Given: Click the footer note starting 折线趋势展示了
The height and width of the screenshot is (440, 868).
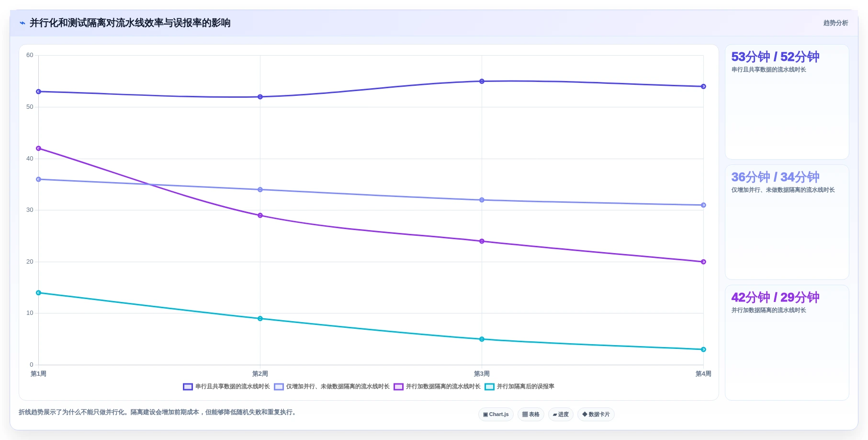Looking at the screenshot, I should pyautogui.click(x=158, y=412).
